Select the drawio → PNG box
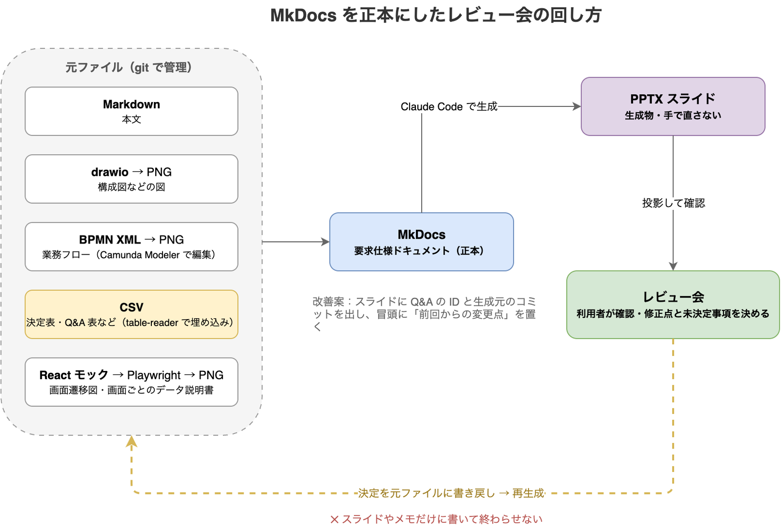Screen dimensions: 781x532 [x=131, y=179]
